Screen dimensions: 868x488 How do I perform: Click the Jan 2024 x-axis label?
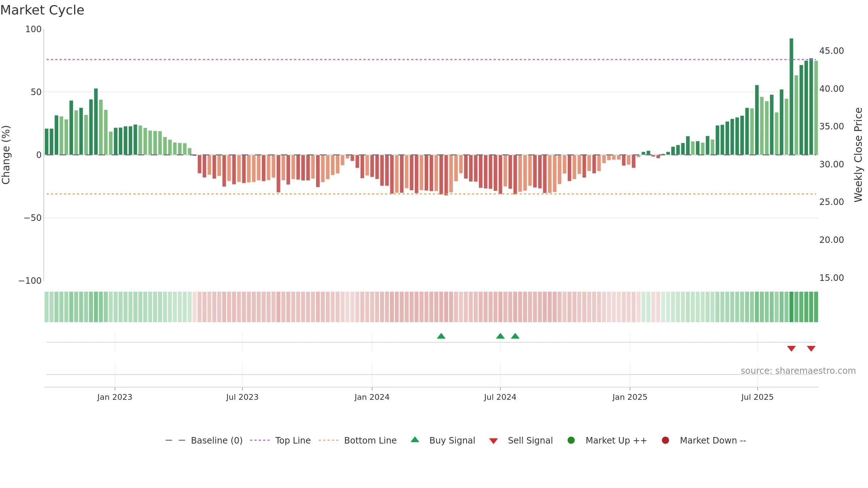[x=372, y=397]
